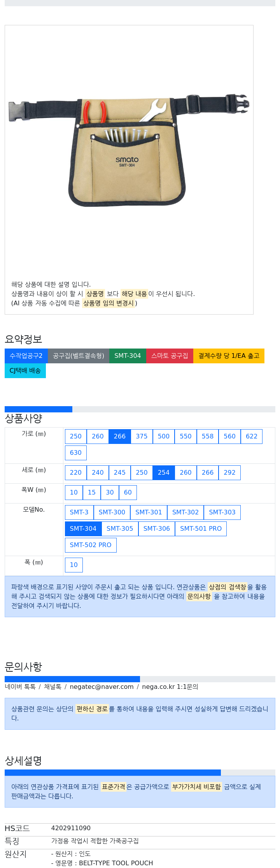The height and width of the screenshot is (868, 280).
Task: Choose width option 630
Action: point(76,453)
